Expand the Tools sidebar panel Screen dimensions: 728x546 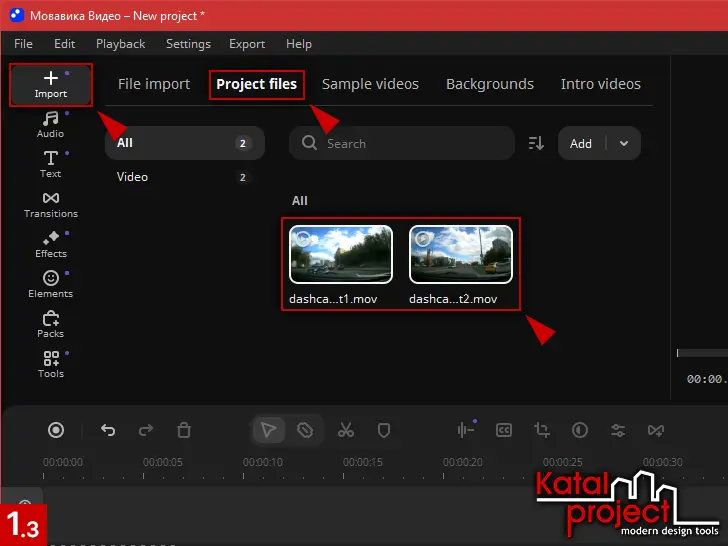pos(50,364)
